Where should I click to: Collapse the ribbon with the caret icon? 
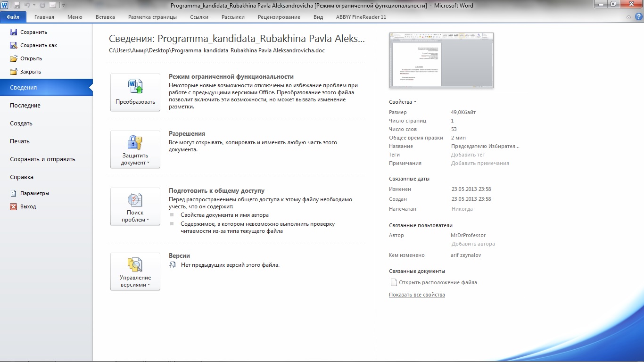tap(628, 17)
